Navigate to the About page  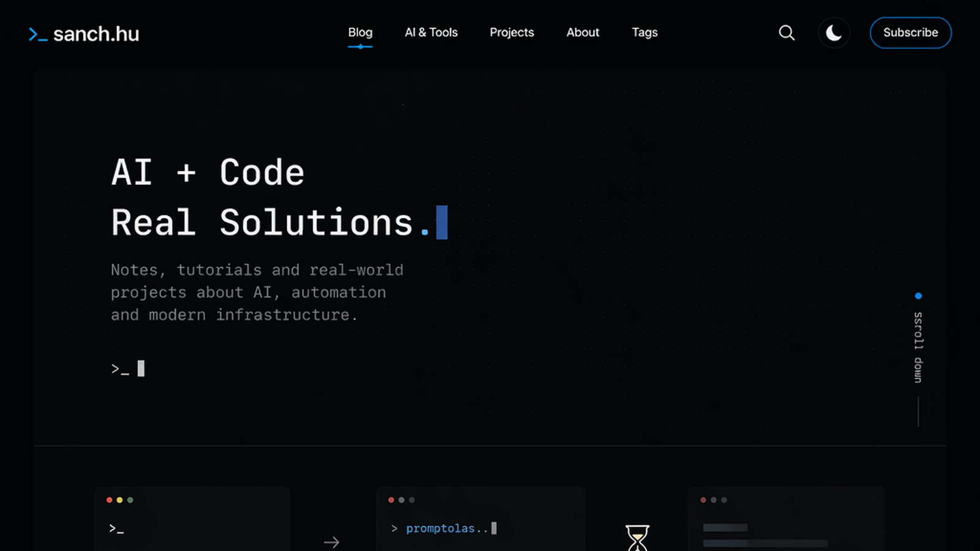582,33
